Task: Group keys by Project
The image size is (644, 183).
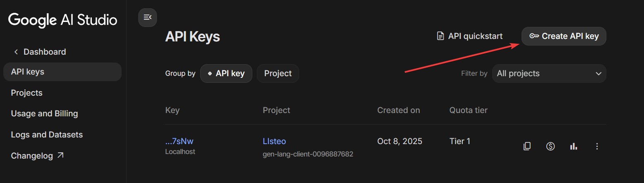Action: 278,74
